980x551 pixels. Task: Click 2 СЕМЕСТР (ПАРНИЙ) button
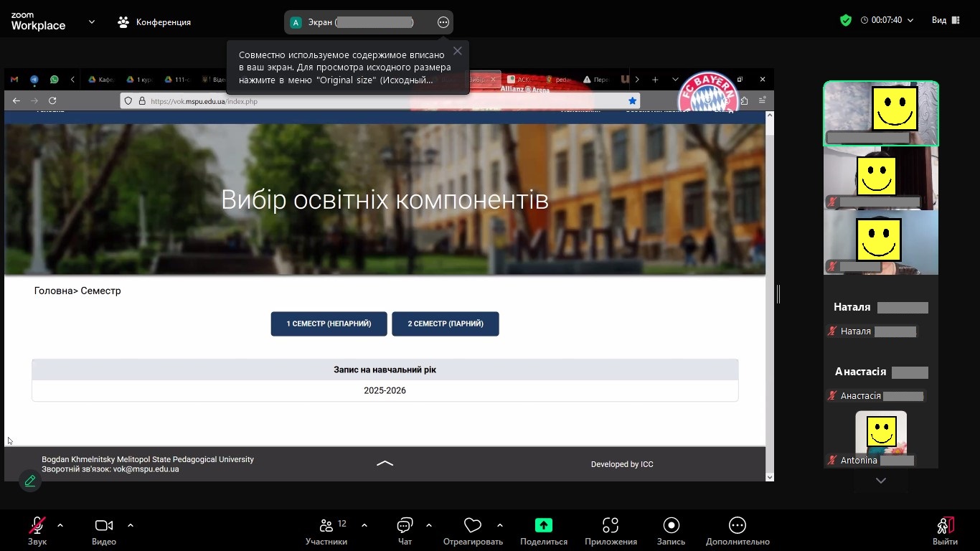446,324
